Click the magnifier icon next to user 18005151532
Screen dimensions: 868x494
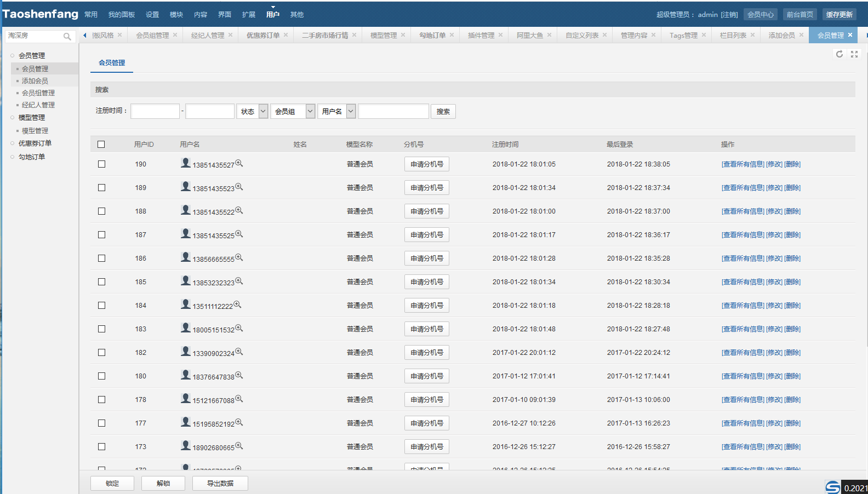239,328
